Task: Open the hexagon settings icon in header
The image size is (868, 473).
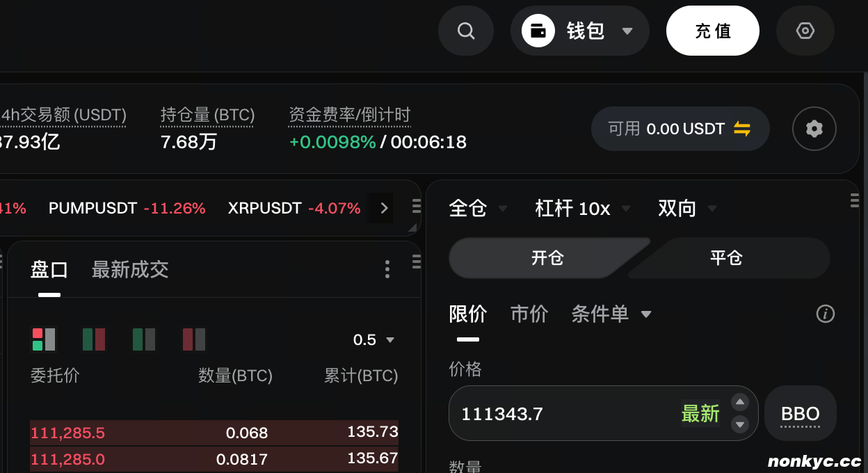Action: coord(805,31)
